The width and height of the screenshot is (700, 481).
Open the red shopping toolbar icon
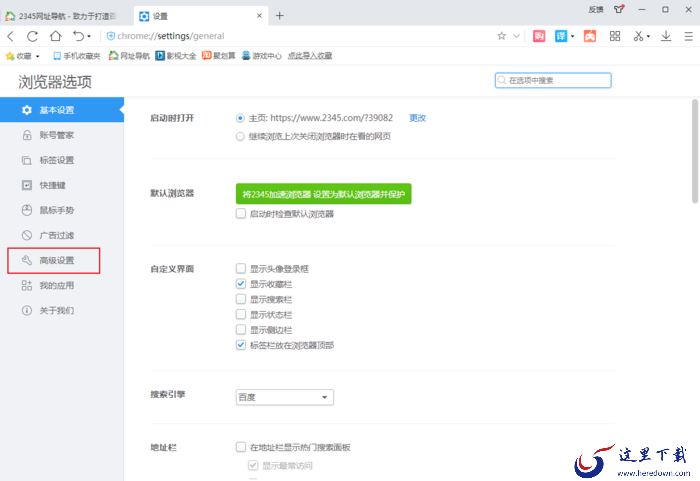[539, 36]
